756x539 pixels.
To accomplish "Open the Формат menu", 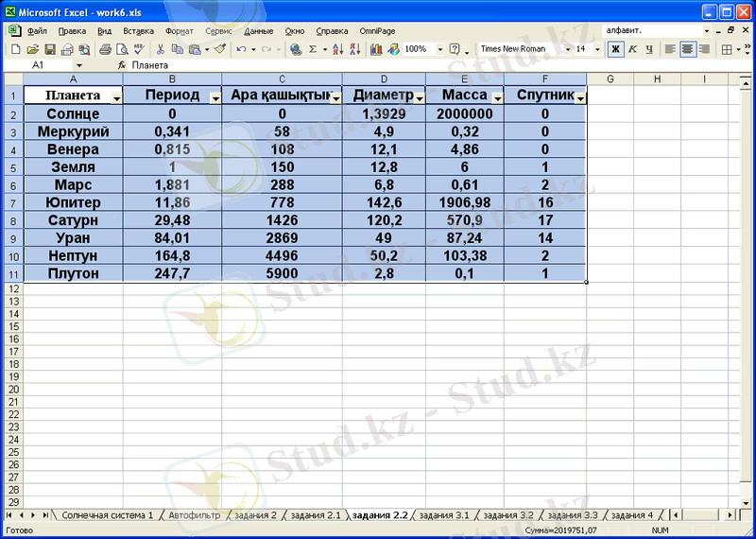I will click(x=179, y=30).
